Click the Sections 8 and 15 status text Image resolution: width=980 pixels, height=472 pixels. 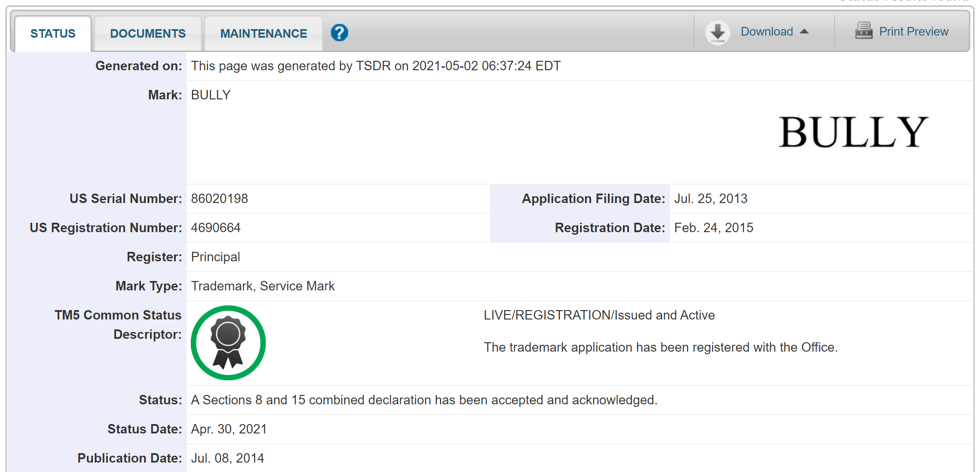pyautogui.click(x=424, y=400)
